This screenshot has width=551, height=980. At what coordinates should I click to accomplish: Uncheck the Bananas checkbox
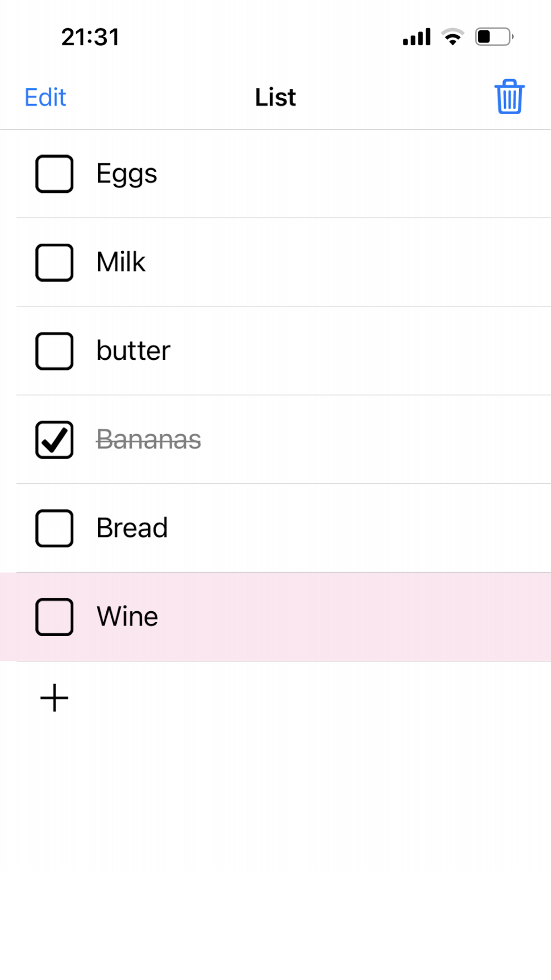click(x=55, y=440)
